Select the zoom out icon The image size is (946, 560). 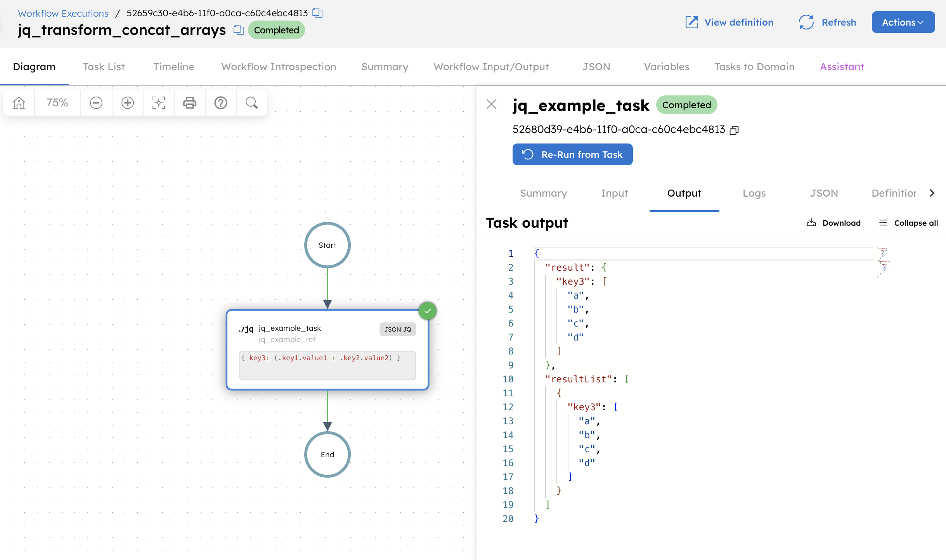(x=96, y=102)
